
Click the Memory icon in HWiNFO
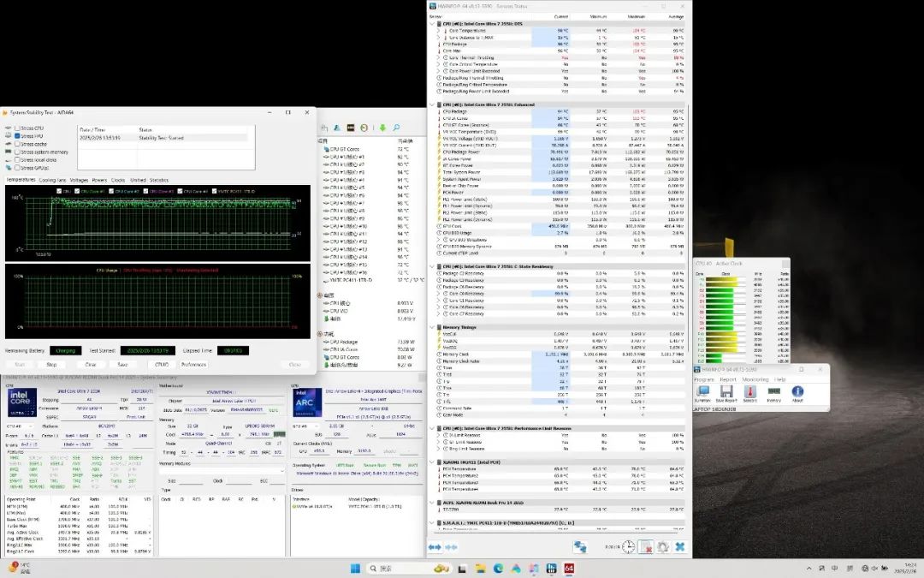tap(773, 393)
